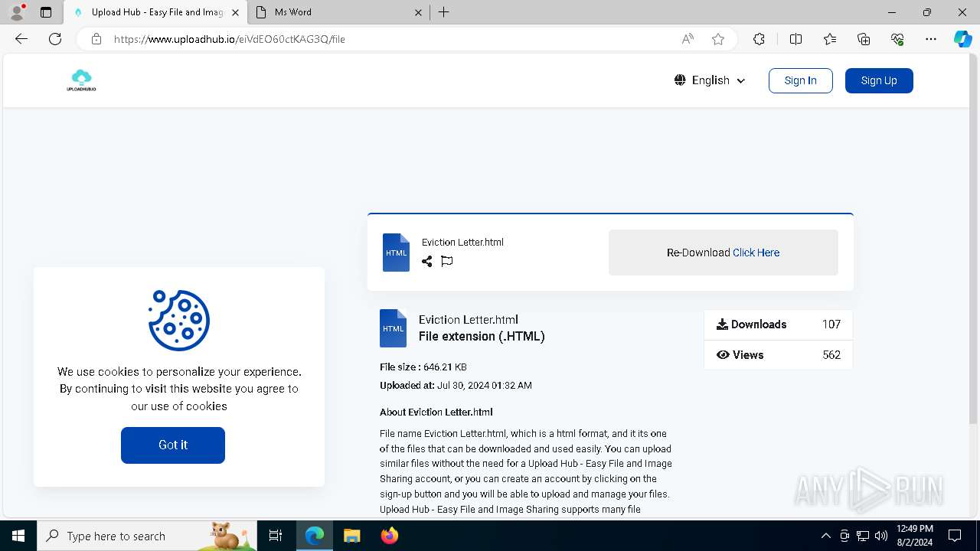Click the Windows taskbar search box
The width and height of the screenshot is (980, 551).
pos(147,536)
